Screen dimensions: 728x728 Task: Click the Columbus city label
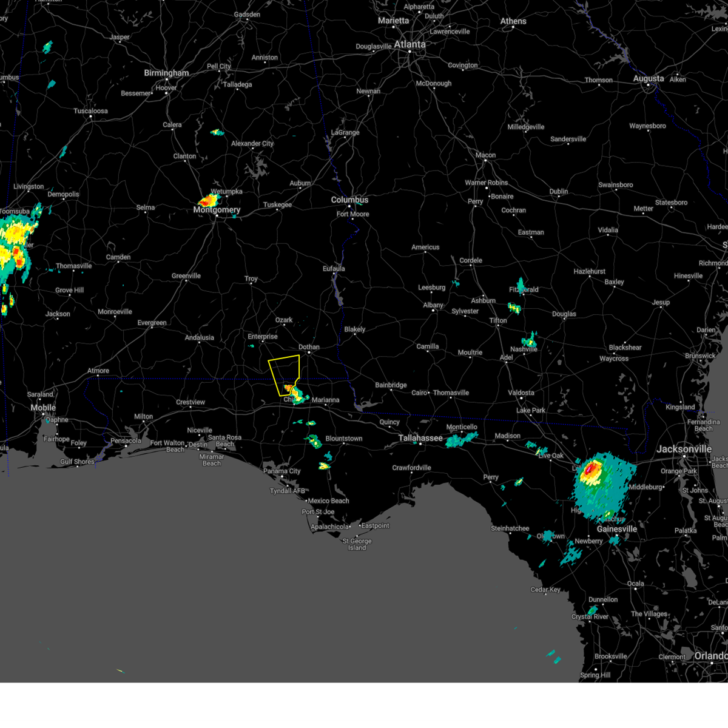tap(349, 200)
